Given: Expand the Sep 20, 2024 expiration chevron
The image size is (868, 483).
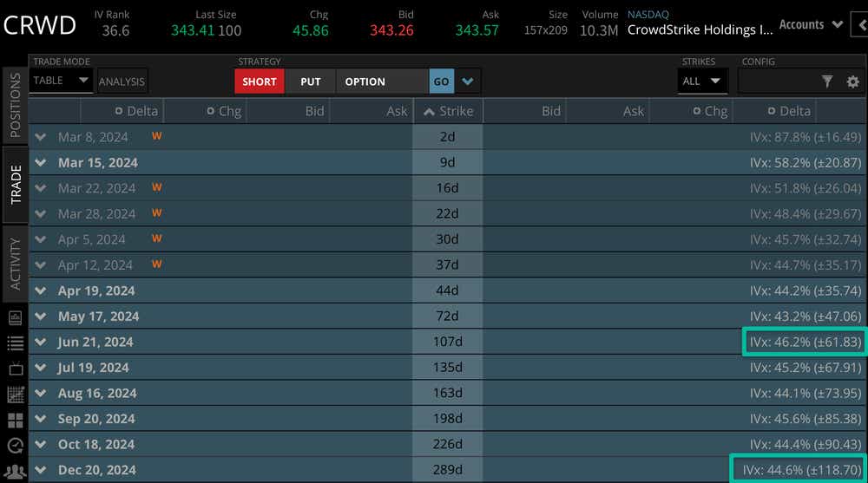Looking at the screenshot, I should click(41, 419).
